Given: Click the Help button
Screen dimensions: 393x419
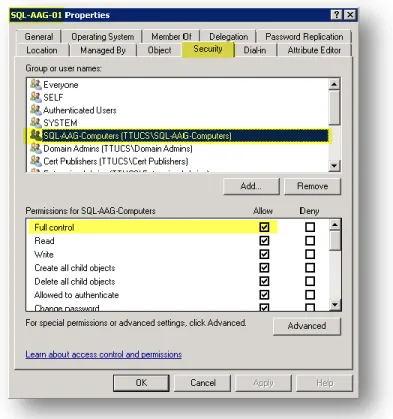Looking at the screenshot, I should pyautogui.click(x=324, y=383).
